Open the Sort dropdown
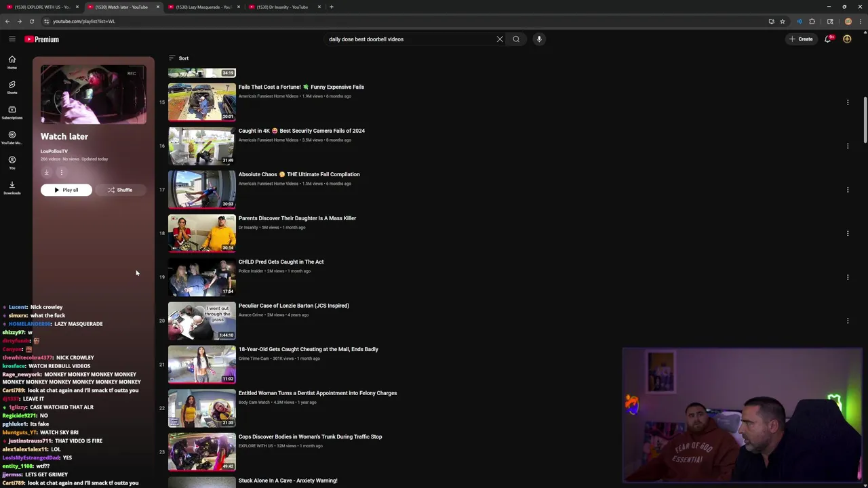 pos(179,58)
